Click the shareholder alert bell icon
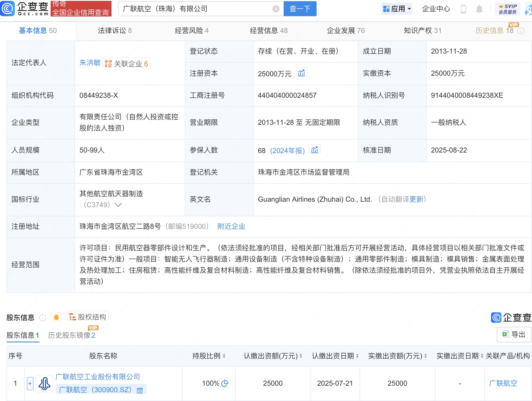This screenshot has height=401, width=532. (56, 317)
